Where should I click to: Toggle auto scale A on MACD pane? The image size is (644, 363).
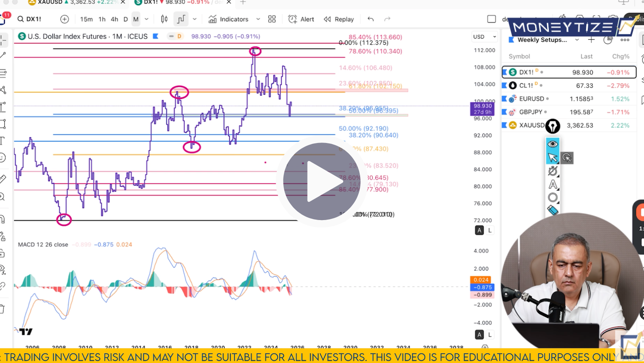click(x=479, y=335)
